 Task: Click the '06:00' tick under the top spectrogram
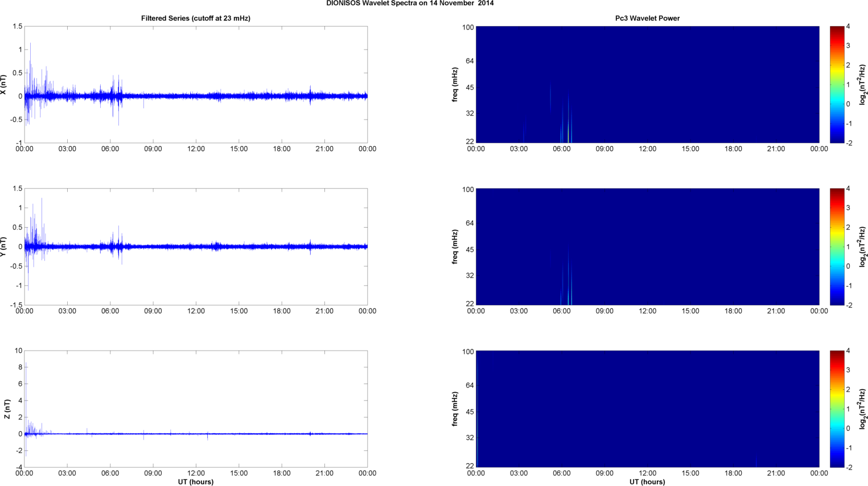point(562,149)
